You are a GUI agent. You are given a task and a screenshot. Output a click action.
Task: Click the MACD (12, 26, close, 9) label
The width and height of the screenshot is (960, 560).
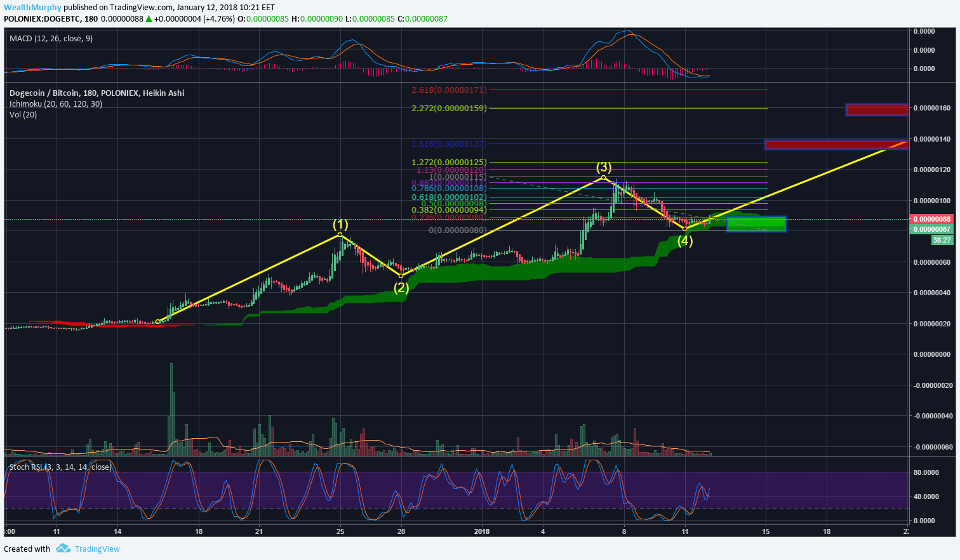tap(51, 39)
